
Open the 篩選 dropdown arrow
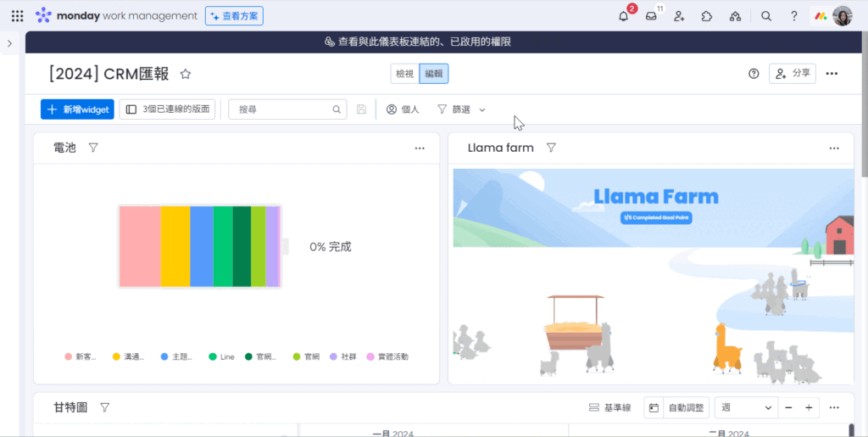[x=482, y=109]
